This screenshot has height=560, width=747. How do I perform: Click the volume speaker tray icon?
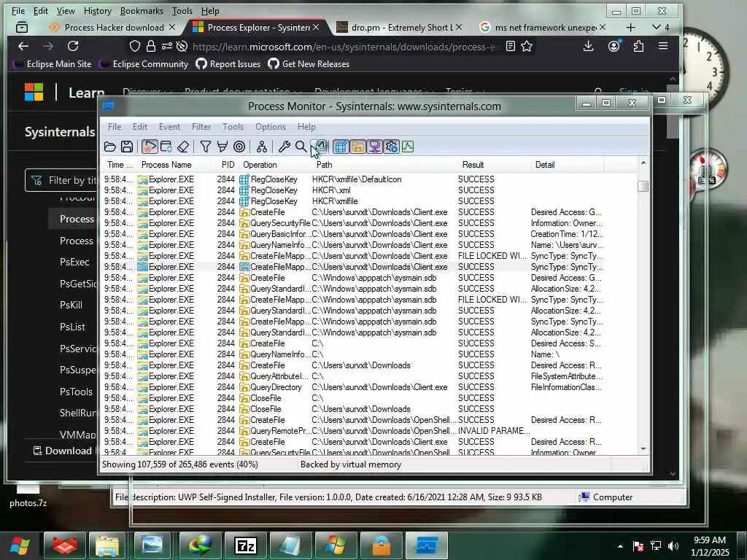point(673,545)
